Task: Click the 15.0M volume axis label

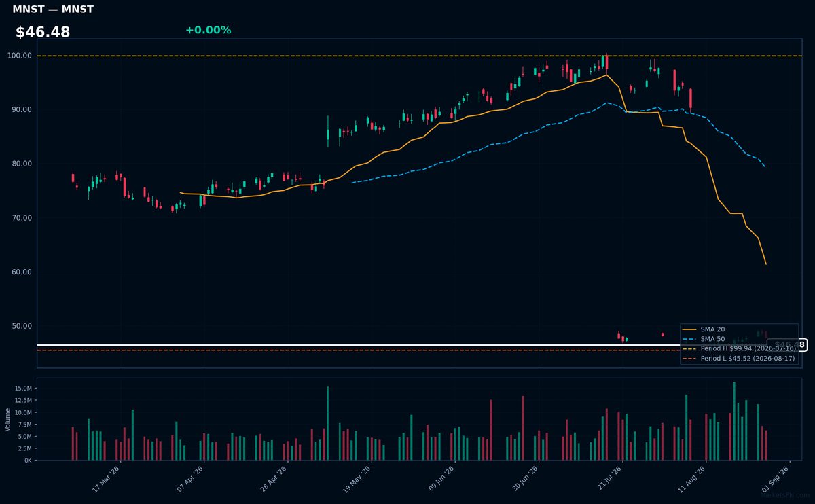Action: click(x=23, y=389)
